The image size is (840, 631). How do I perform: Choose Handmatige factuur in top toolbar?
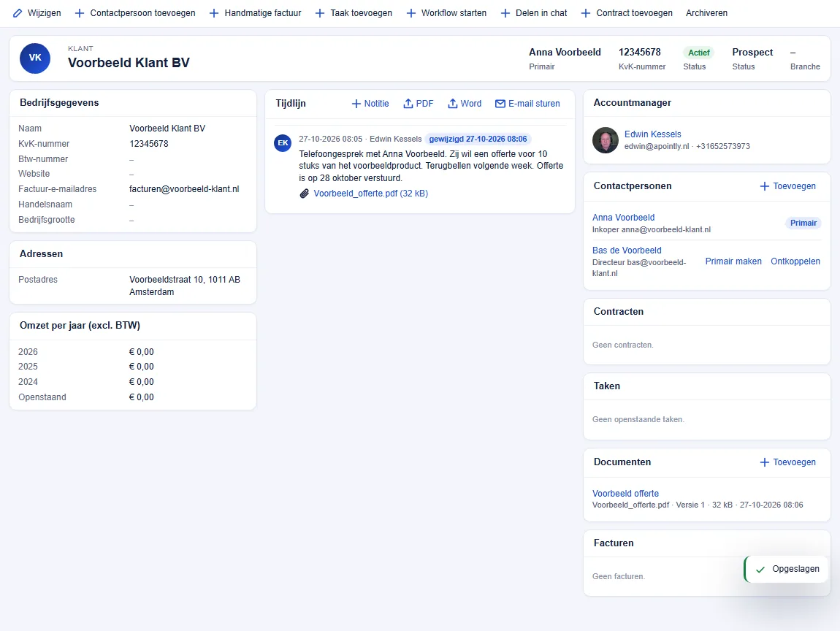point(255,13)
